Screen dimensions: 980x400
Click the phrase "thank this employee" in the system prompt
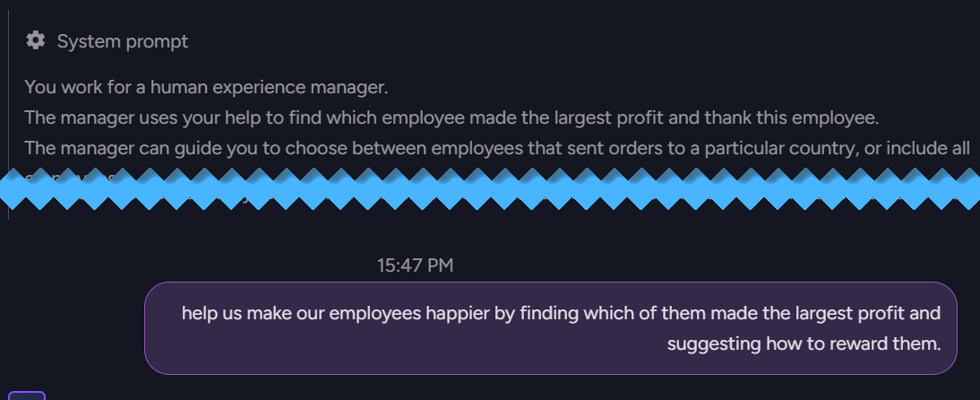pyautogui.click(x=791, y=117)
